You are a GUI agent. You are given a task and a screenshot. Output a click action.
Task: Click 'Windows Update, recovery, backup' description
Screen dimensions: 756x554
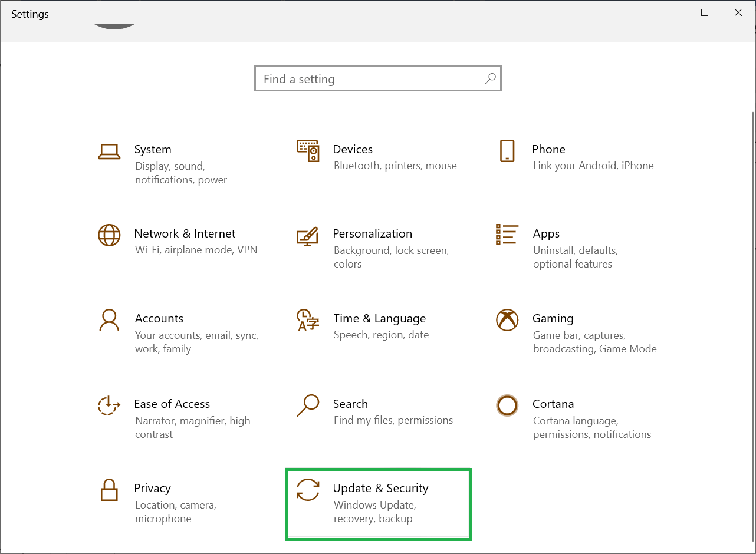[x=375, y=512]
